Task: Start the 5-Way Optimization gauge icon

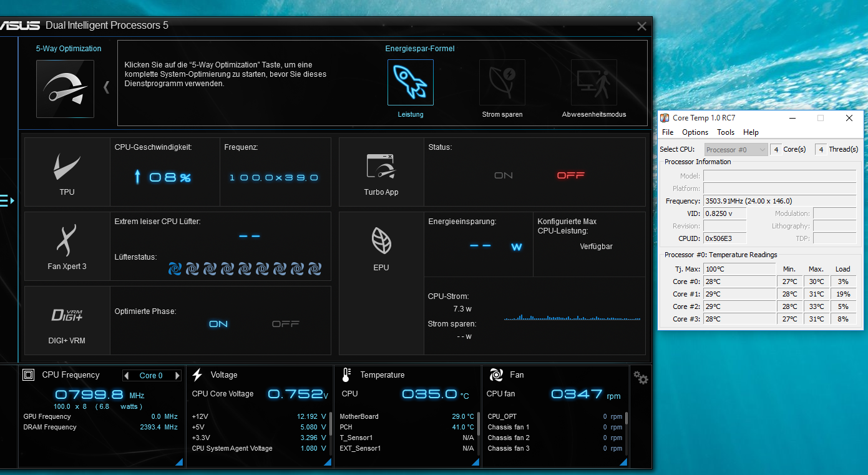Action: pos(65,89)
